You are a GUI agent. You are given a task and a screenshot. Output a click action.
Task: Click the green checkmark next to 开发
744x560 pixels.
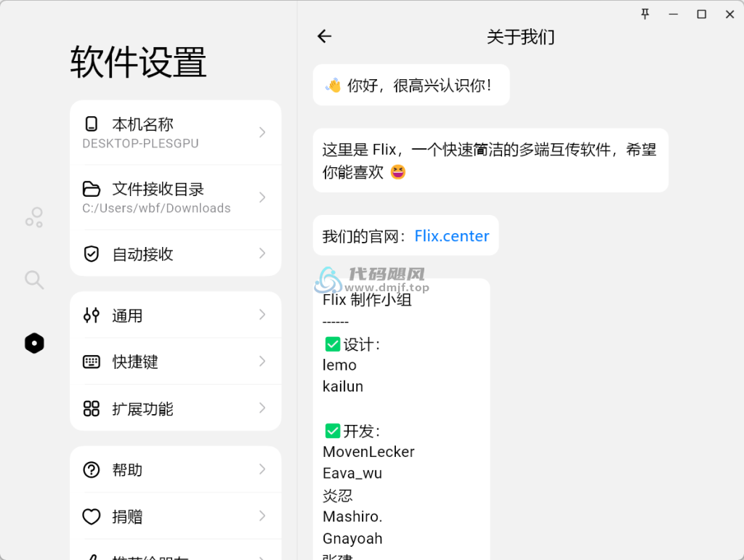coord(333,431)
